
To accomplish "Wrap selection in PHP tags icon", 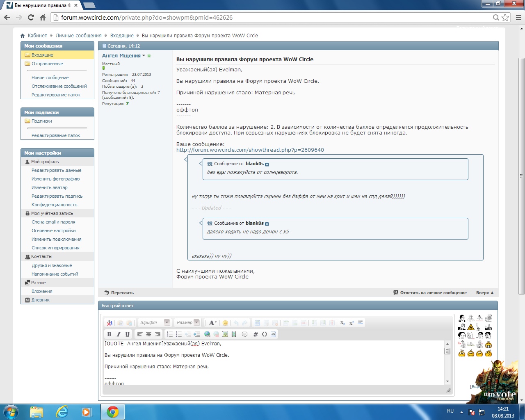I will (274, 334).
